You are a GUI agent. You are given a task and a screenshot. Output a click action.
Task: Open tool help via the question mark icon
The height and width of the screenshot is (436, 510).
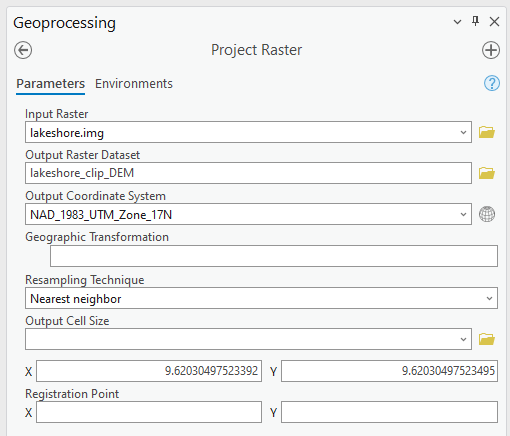pyautogui.click(x=492, y=83)
